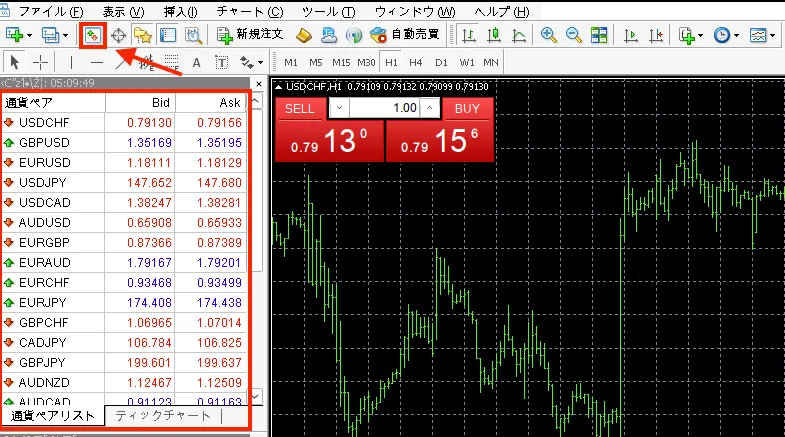Open the chart templates dropdown
Viewport: 785px width, 437px height.
click(x=762, y=35)
